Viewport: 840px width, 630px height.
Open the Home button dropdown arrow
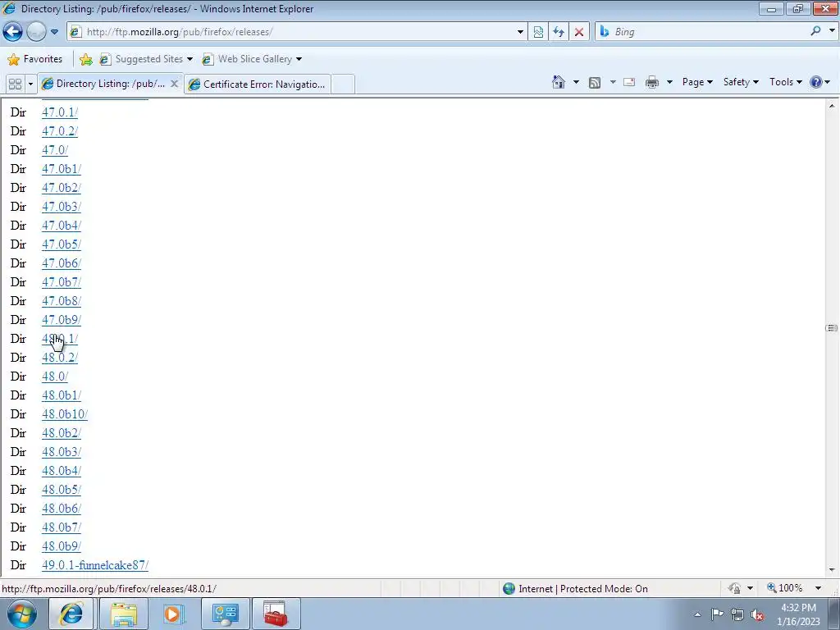[576, 82]
